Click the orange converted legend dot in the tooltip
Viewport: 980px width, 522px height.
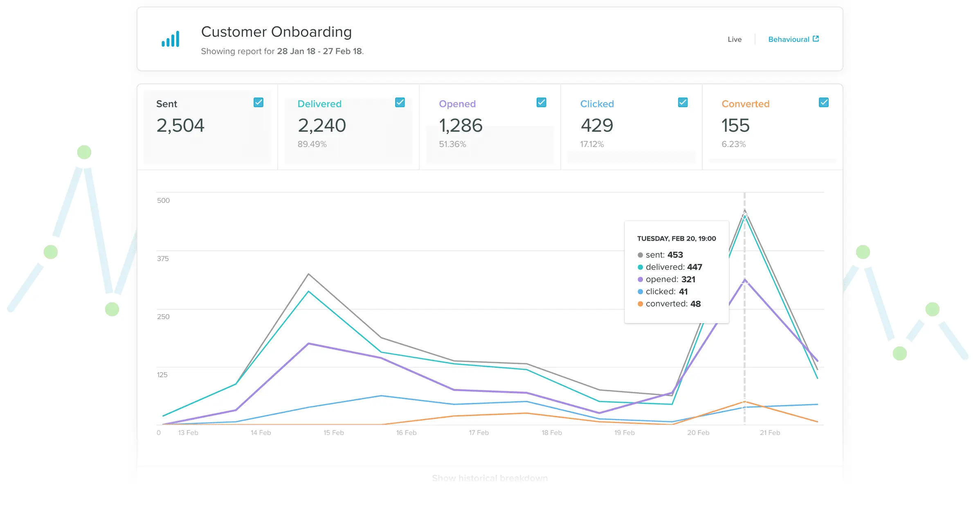[640, 304]
